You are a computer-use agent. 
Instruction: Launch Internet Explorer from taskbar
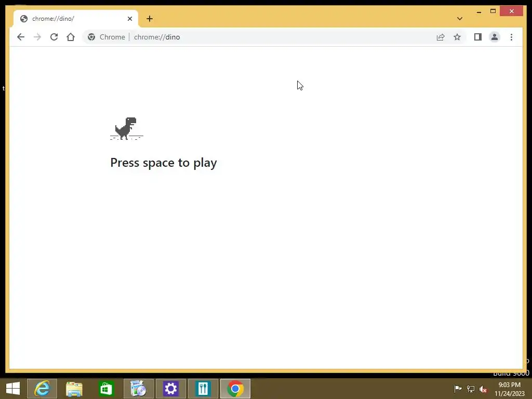42,389
